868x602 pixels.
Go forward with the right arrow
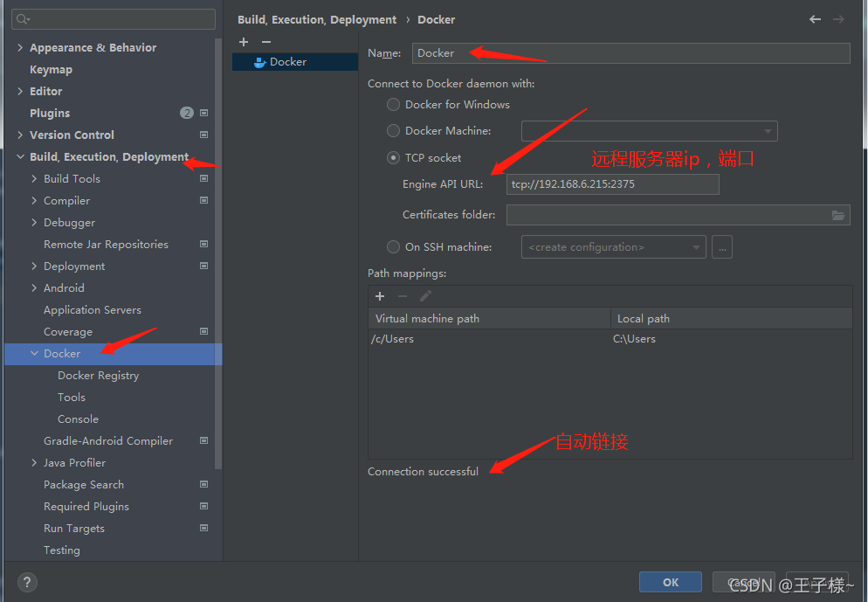click(x=838, y=19)
